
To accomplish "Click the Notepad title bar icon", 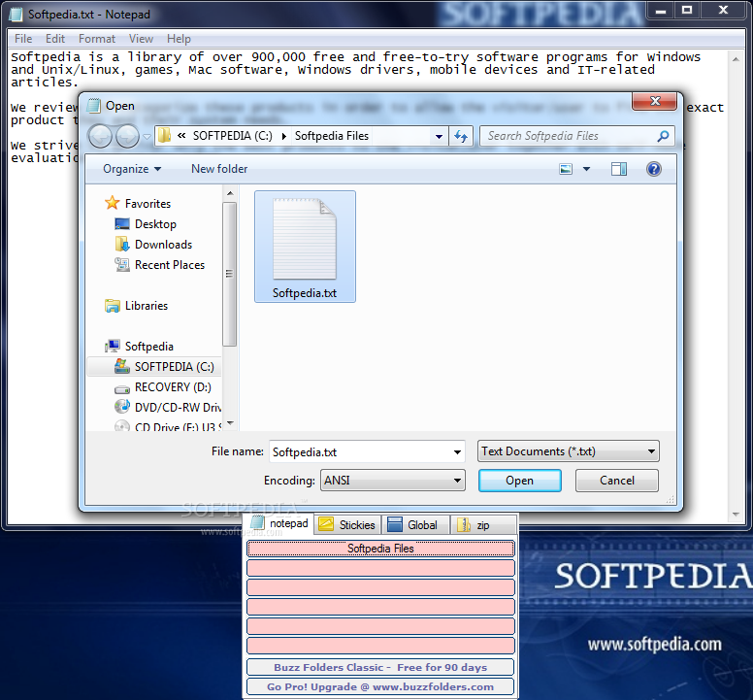I will point(16,15).
